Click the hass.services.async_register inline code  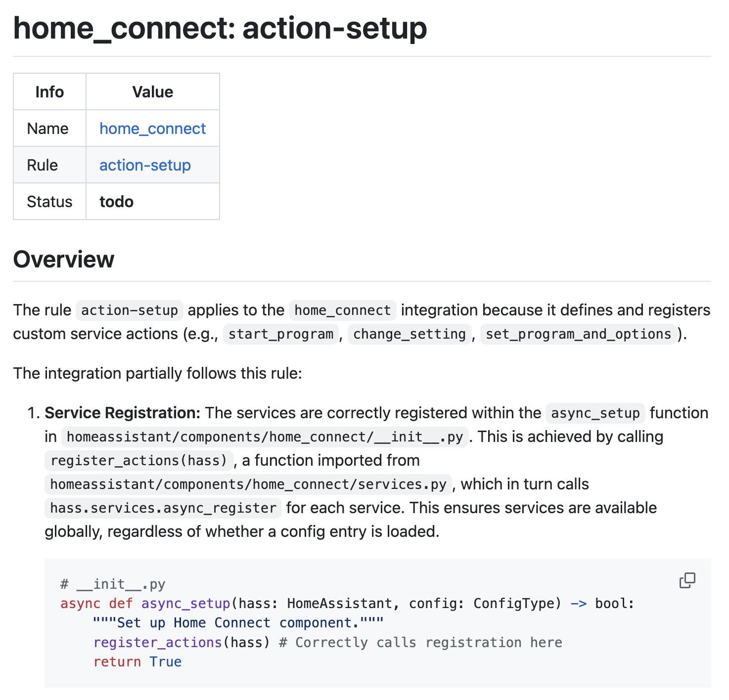click(163, 508)
